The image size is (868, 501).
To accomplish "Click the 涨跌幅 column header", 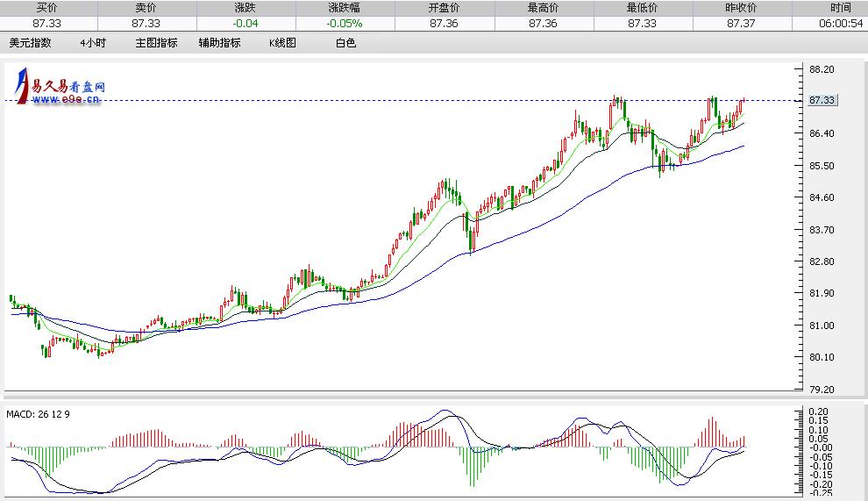I will click(x=345, y=8).
